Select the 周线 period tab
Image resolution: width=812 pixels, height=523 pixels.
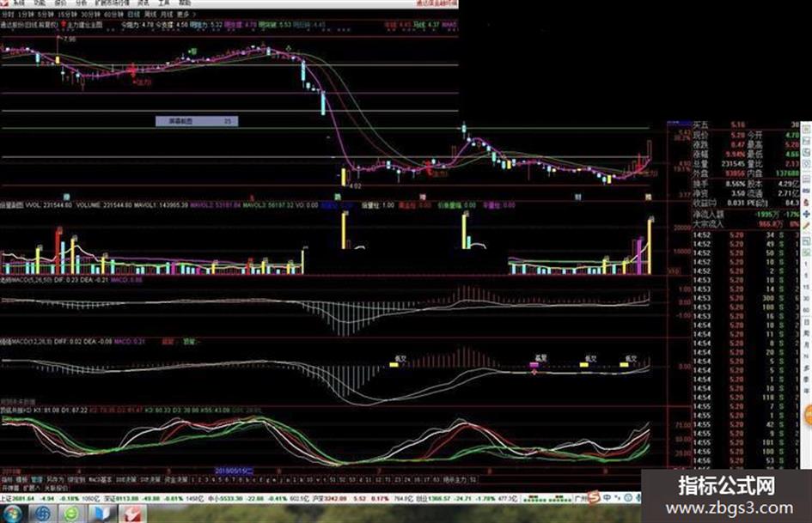[150, 15]
